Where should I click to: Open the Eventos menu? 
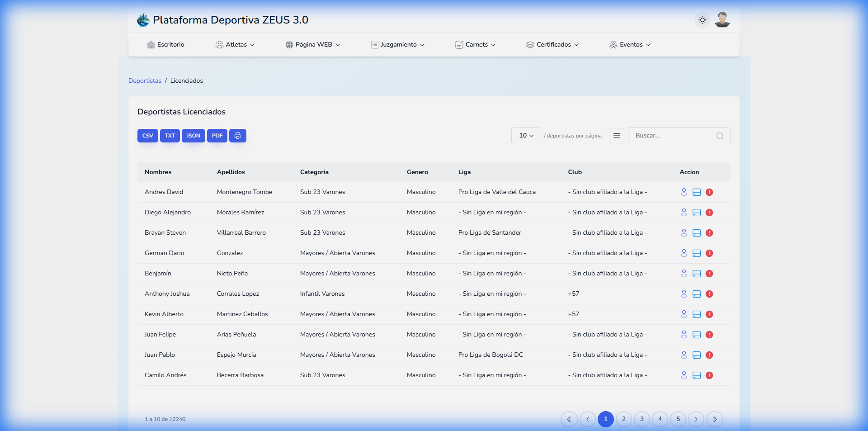630,45
